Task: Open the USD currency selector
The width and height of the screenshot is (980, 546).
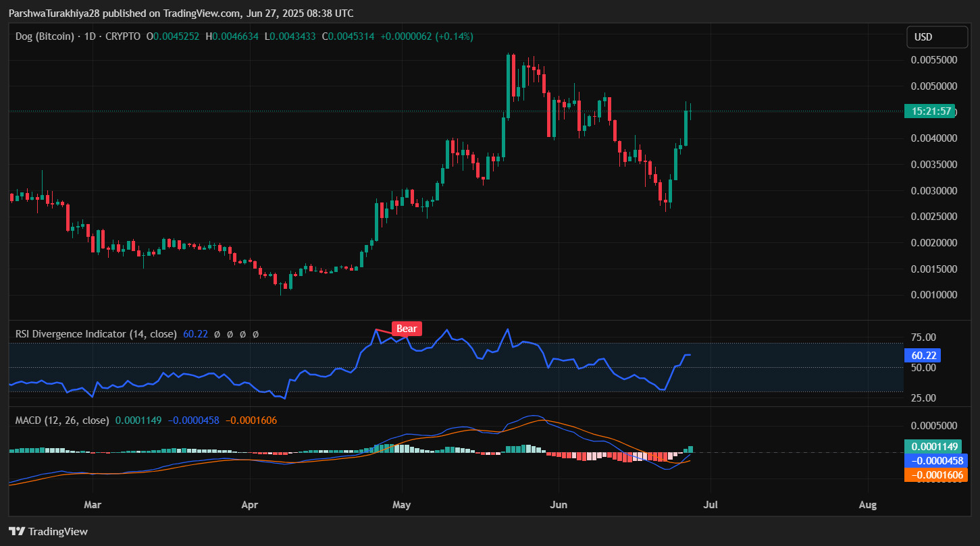Action: point(936,37)
